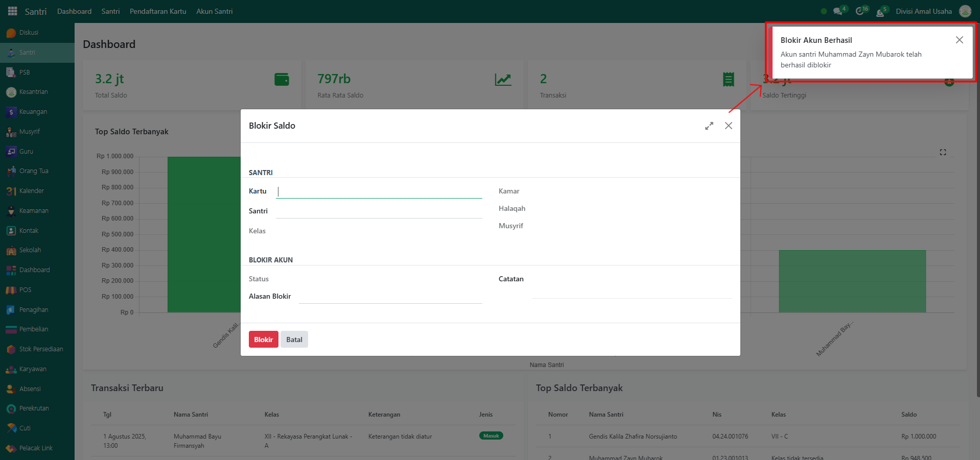Open the apps grid menu icon
This screenshot has width=980, height=460.
[12, 11]
